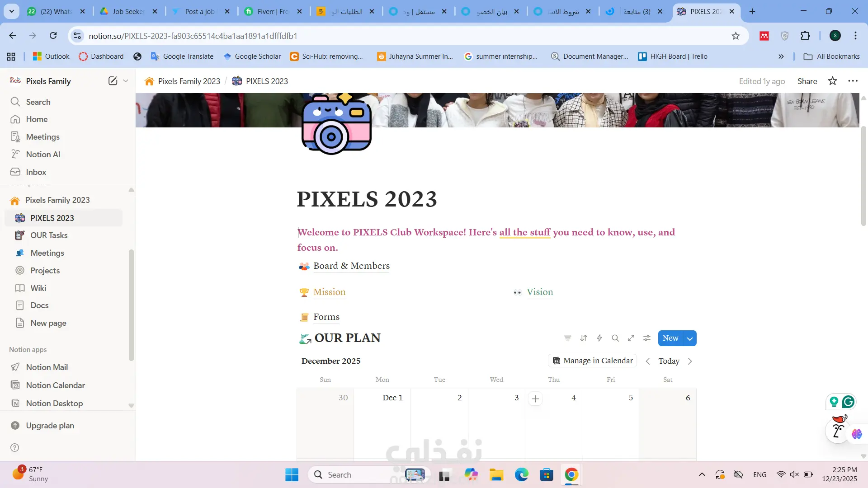Open the Board & Members page link
This screenshot has width=868, height=488.
point(351,266)
